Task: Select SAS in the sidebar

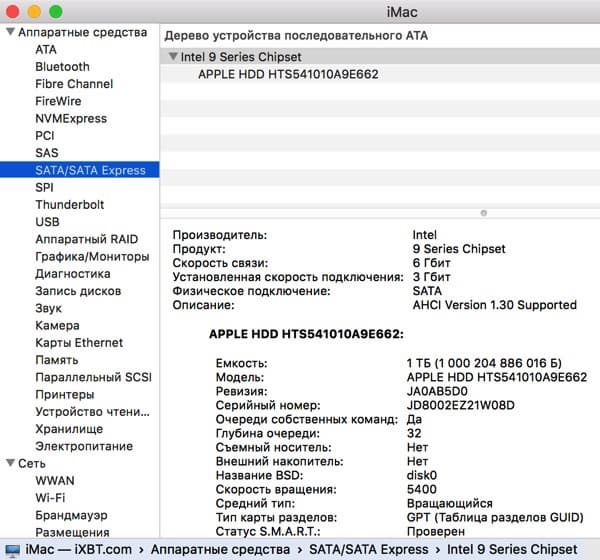Action: 47,153
